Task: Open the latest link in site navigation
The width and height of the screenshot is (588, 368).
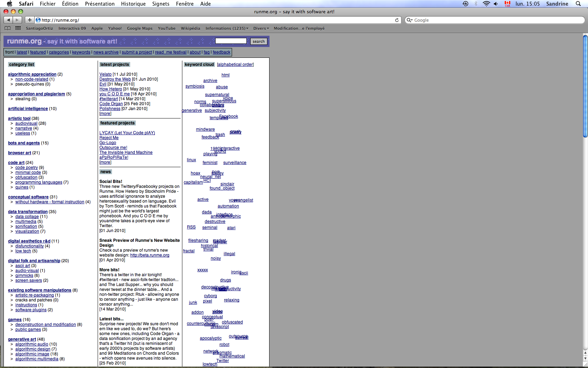Action: click(x=22, y=52)
